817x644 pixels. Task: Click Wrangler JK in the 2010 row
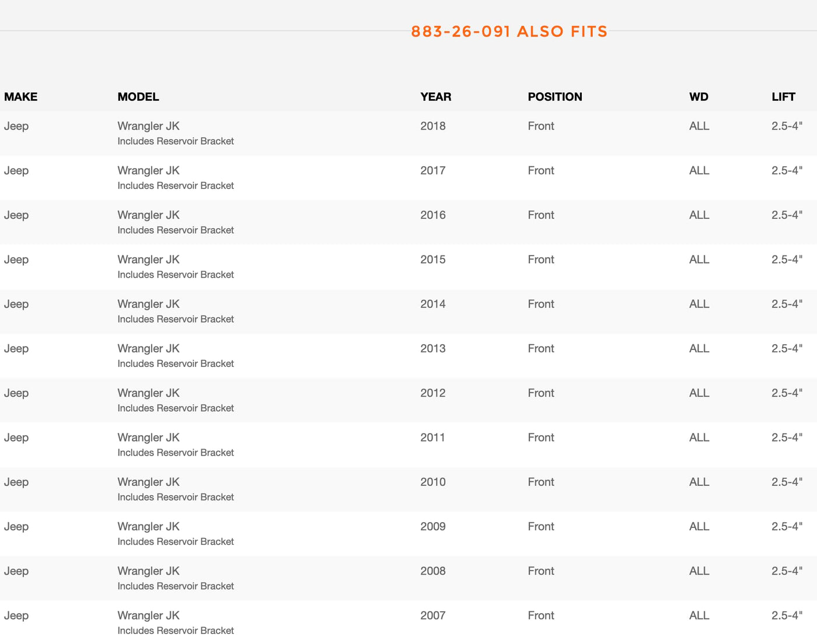(148, 482)
